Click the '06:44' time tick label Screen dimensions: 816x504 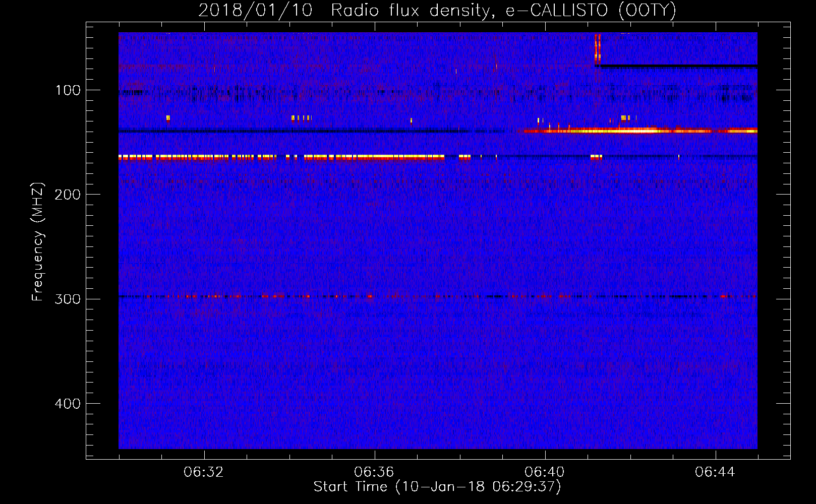(x=715, y=472)
